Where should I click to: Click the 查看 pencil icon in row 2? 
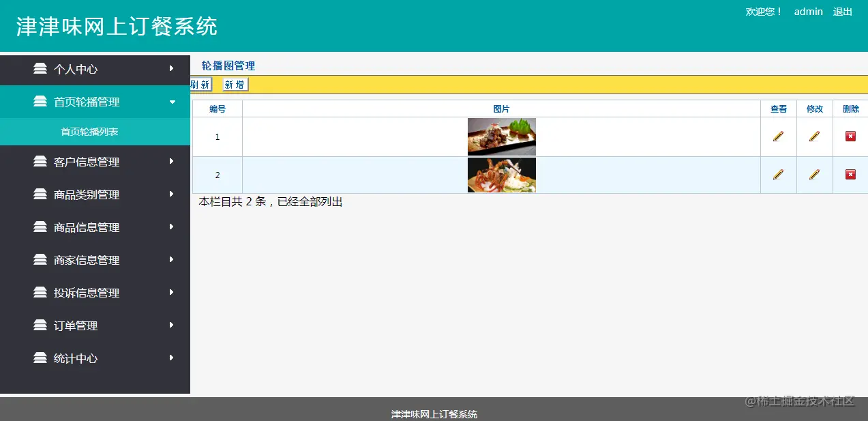(x=778, y=175)
